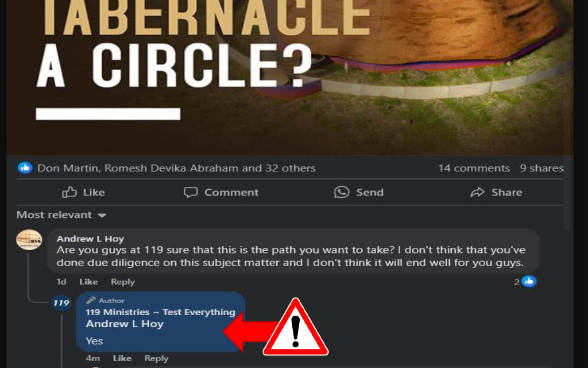Open the blue like reaction icon beside Don Martin

point(25,168)
